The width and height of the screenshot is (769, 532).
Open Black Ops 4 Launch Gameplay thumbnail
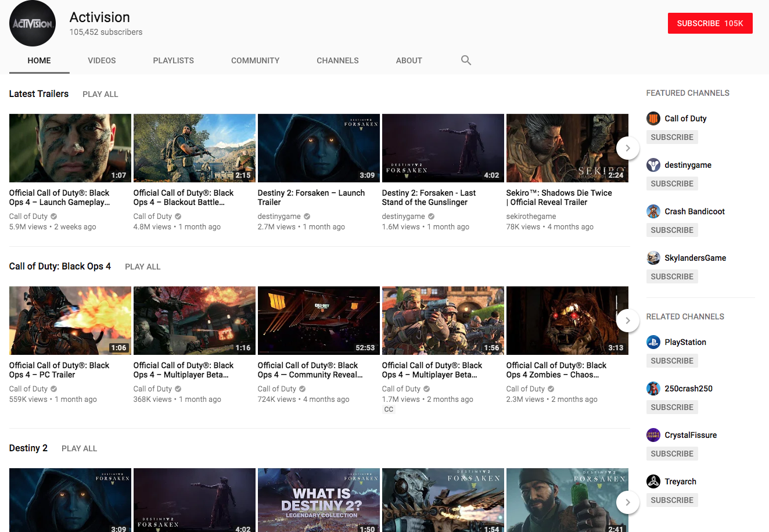70,148
